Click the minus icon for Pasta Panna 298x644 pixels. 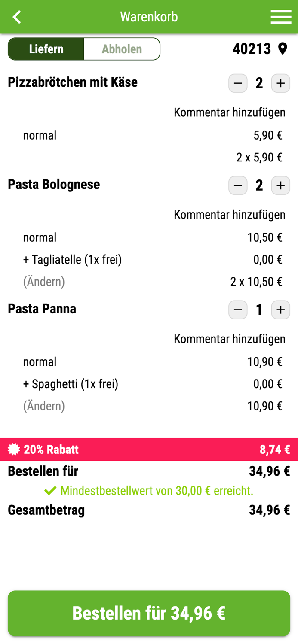click(x=238, y=310)
